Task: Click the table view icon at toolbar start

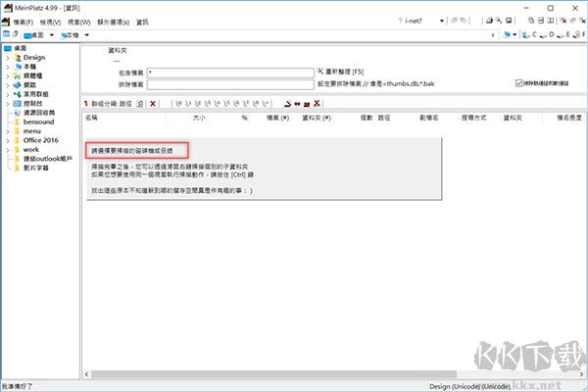Action: pyautogui.click(x=7, y=34)
